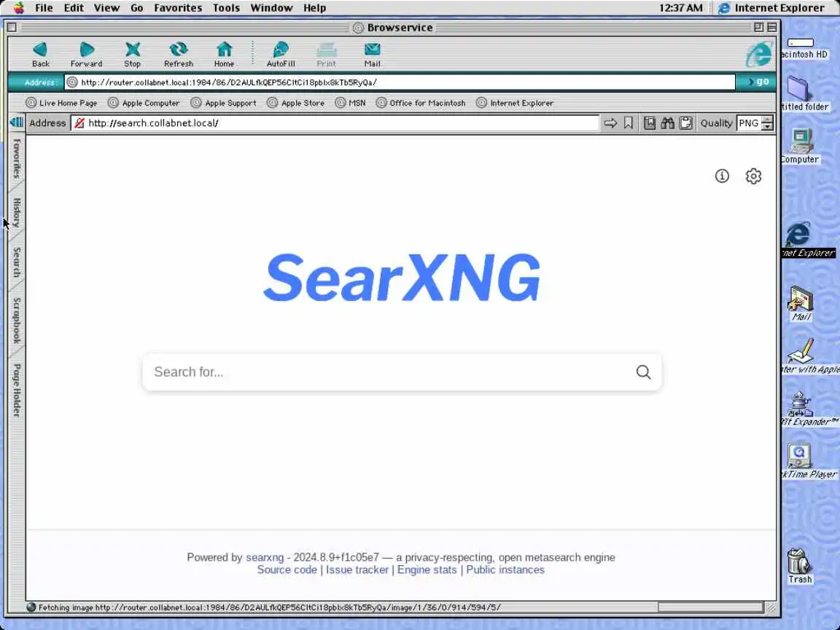
Task: Open the Favorites menu in menu bar
Action: (x=178, y=7)
